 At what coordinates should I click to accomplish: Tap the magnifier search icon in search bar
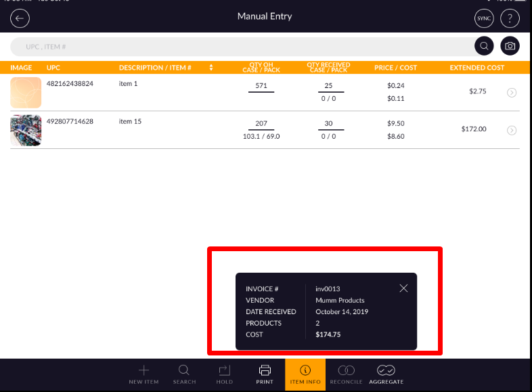[483, 47]
